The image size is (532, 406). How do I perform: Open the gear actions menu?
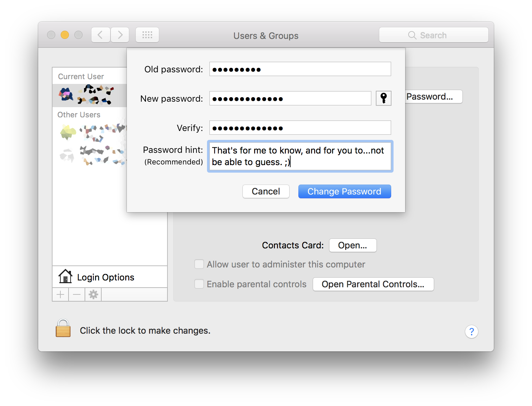coord(93,294)
